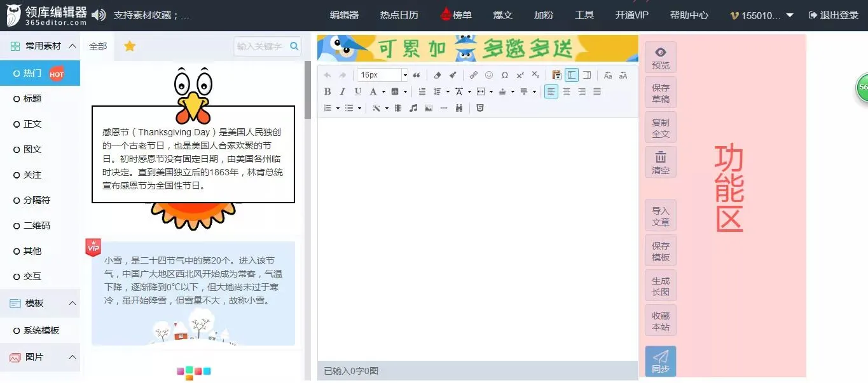Image resolution: width=868 pixels, height=383 pixels.
Task: Collapse the 常用素材 section
Action: click(x=72, y=46)
